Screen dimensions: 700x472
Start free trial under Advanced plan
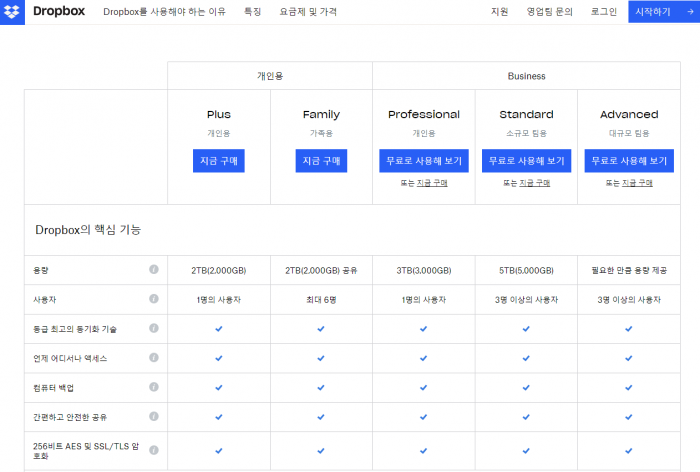tap(629, 161)
